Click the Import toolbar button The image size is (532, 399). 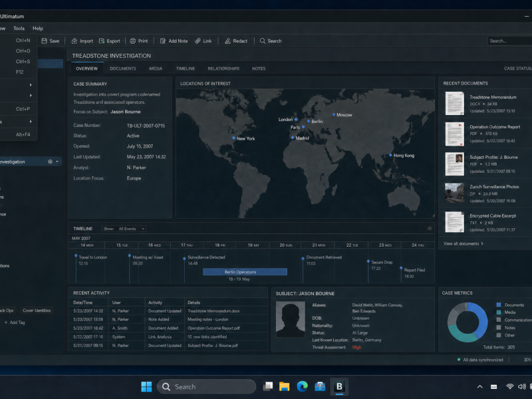coord(82,41)
